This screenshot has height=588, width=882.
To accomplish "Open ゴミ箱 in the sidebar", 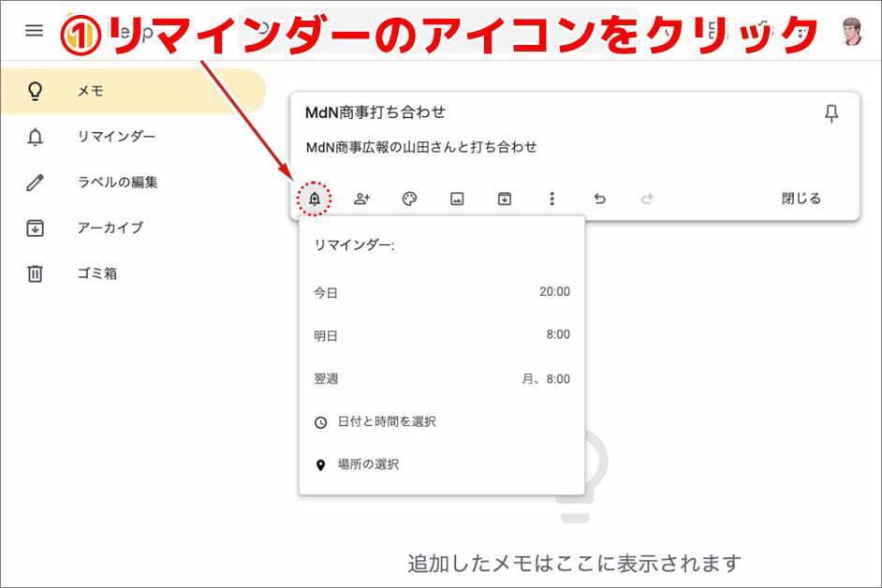I will click(x=96, y=273).
